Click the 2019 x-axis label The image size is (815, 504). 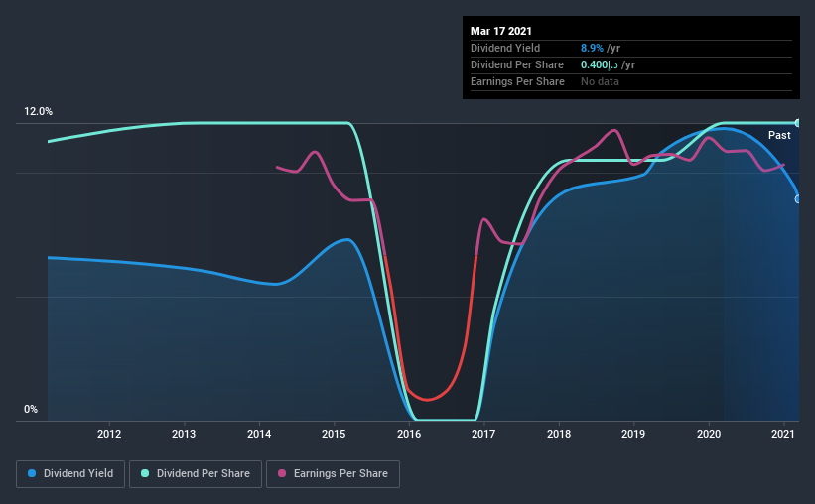coord(633,434)
